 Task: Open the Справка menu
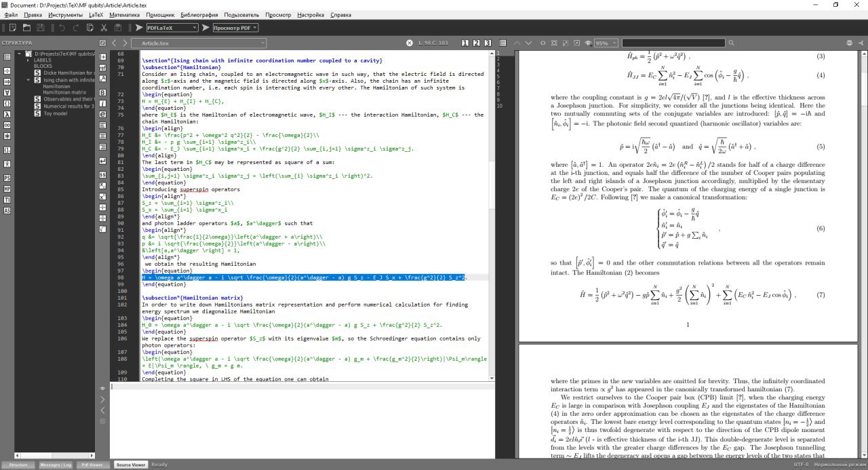tap(341, 14)
